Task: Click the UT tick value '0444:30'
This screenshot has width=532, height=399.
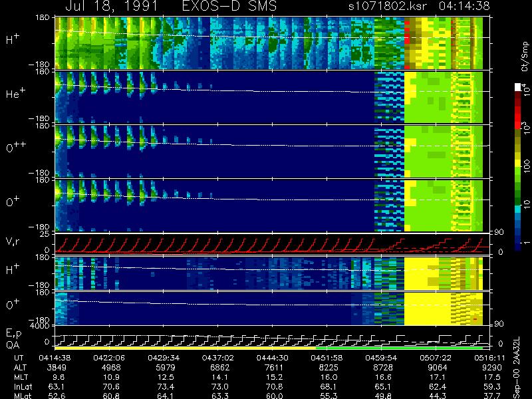Action: tap(272, 358)
